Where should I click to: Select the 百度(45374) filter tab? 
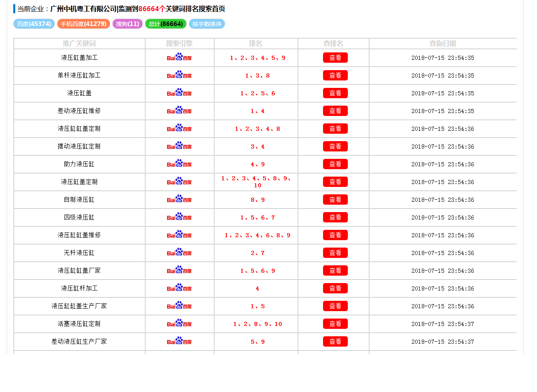click(34, 24)
